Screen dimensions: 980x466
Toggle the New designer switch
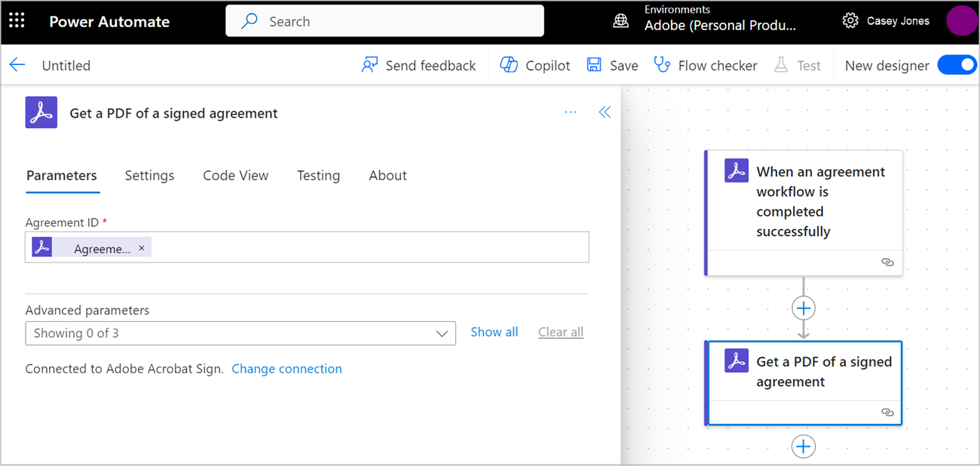(957, 66)
